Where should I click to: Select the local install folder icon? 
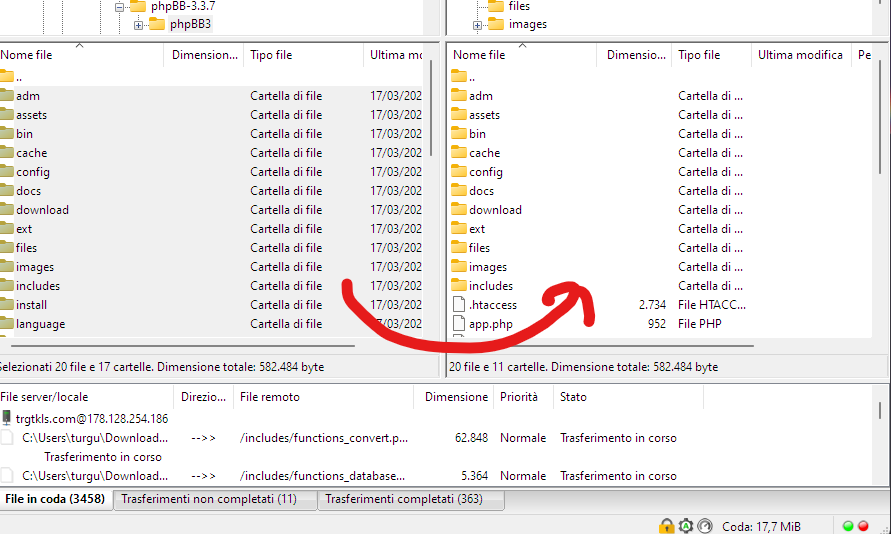[x=6, y=305]
